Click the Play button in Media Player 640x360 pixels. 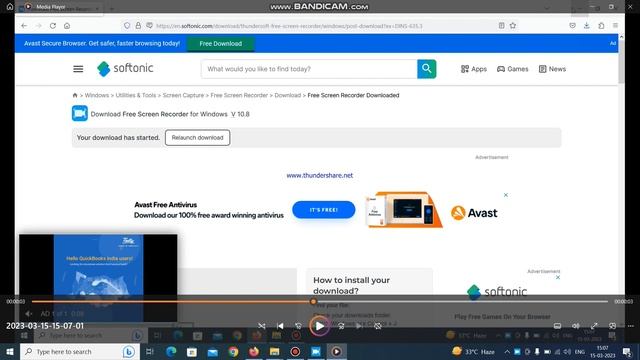319,326
